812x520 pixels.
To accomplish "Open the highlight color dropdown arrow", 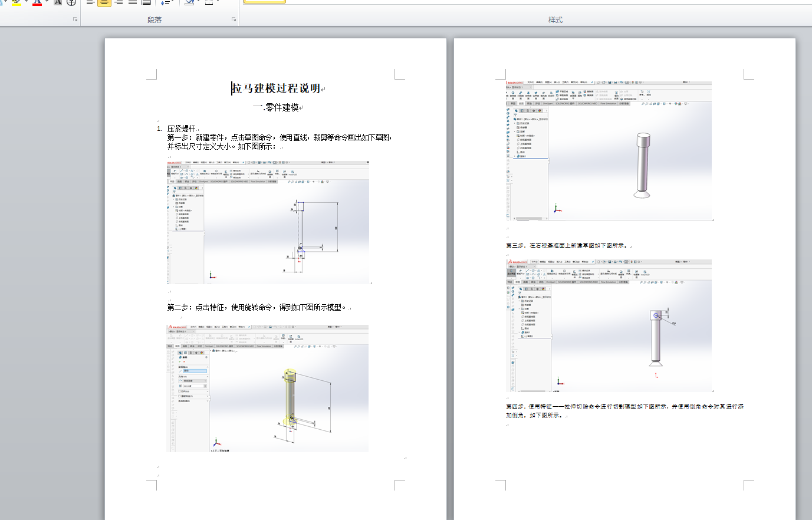I will point(26,2).
